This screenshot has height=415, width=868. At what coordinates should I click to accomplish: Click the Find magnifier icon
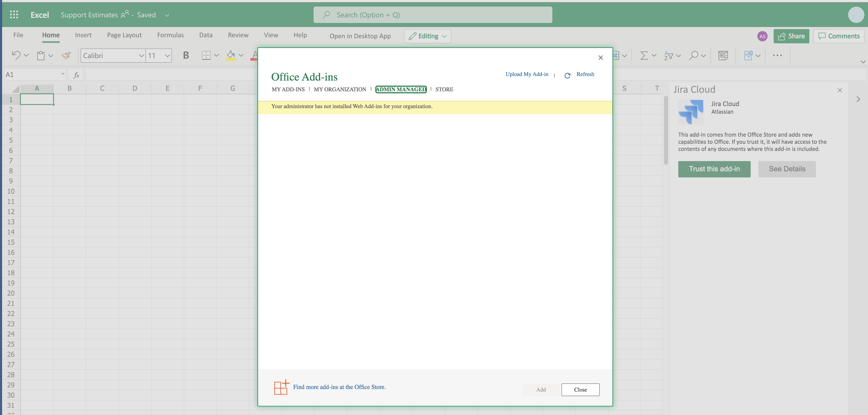[x=695, y=55]
